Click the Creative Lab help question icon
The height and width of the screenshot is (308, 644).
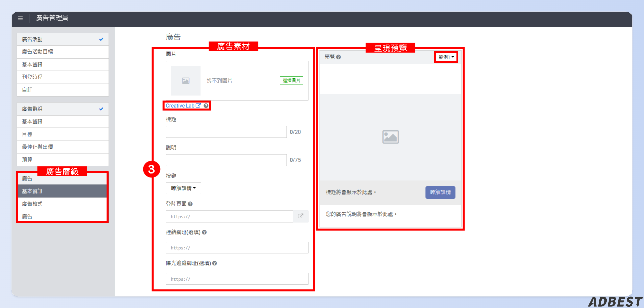click(x=206, y=106)
